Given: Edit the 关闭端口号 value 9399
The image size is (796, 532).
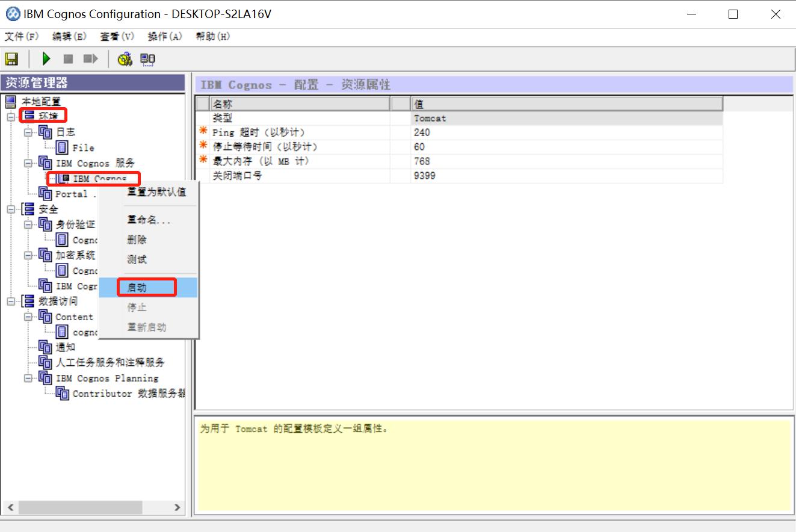Looking at the screenshot, I should tap(567, 176).
